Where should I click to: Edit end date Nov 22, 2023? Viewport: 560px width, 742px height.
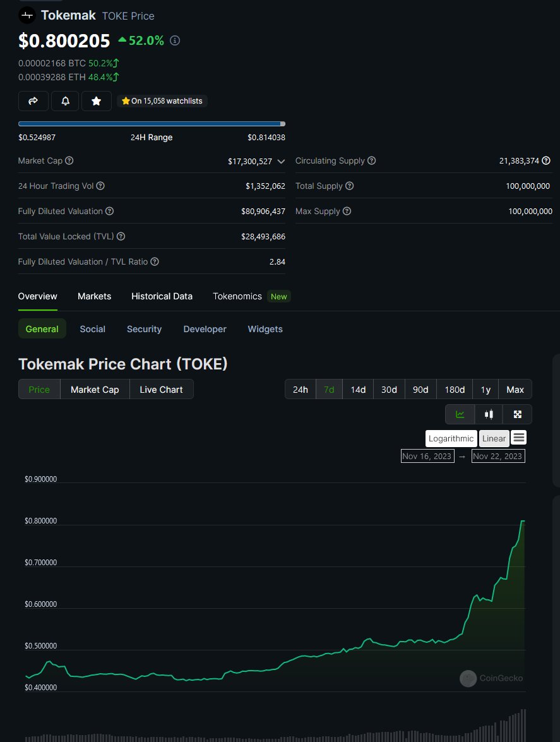click(498, 456)
